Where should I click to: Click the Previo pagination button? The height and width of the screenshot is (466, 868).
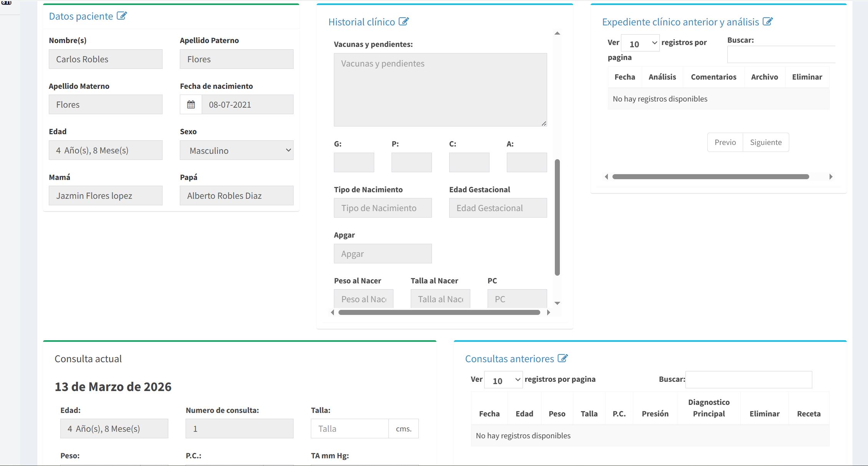point(725,142)
